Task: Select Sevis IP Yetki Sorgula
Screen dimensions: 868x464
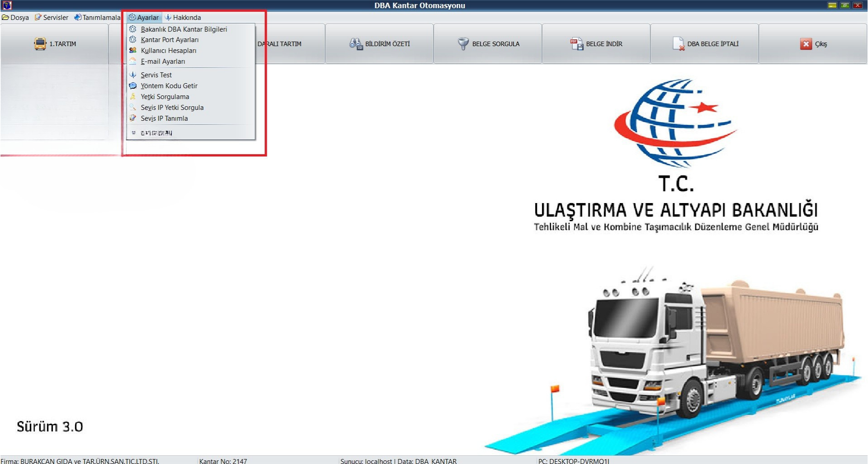Action: coord(191,108)
